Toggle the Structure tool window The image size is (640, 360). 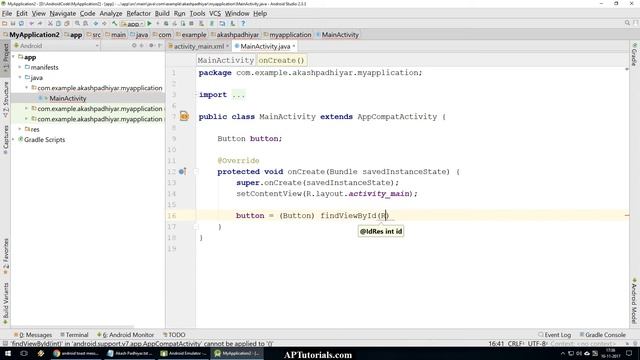tap(6, 100)
